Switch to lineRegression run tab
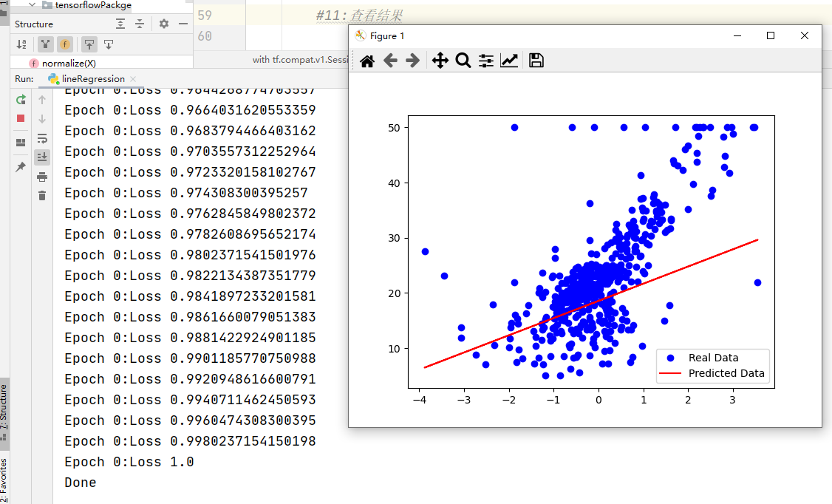The image size is (832, 504). (x=93, y=78)
